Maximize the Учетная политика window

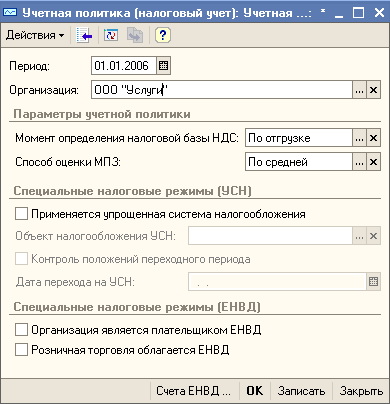359,13
